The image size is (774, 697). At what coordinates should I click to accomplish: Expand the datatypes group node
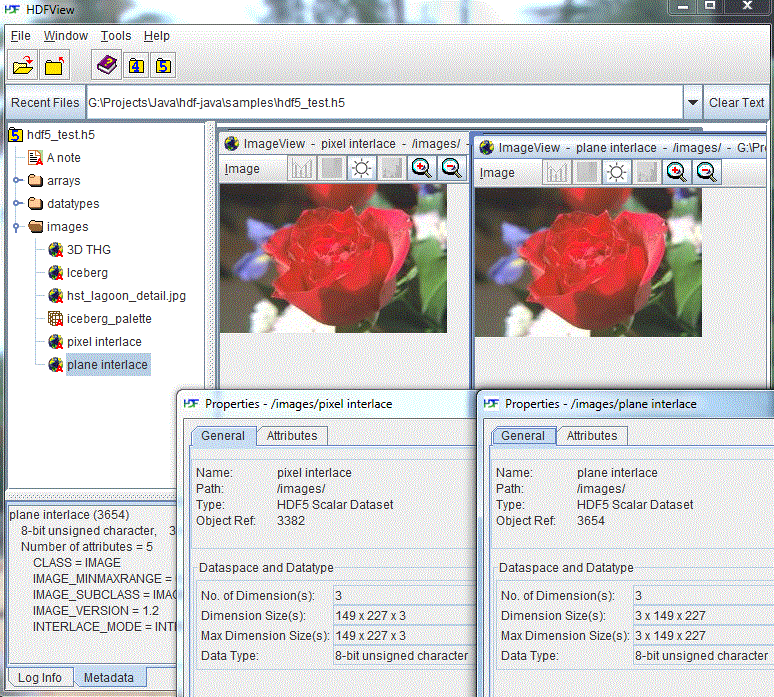pyautogui.click(x=17, y=204)
